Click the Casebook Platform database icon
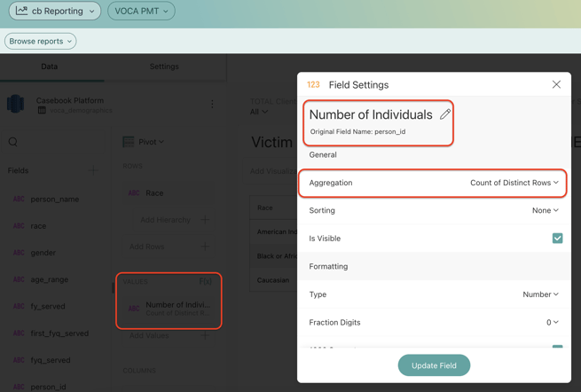The height and width of the screenshot is (392, 581). (16, 104)
